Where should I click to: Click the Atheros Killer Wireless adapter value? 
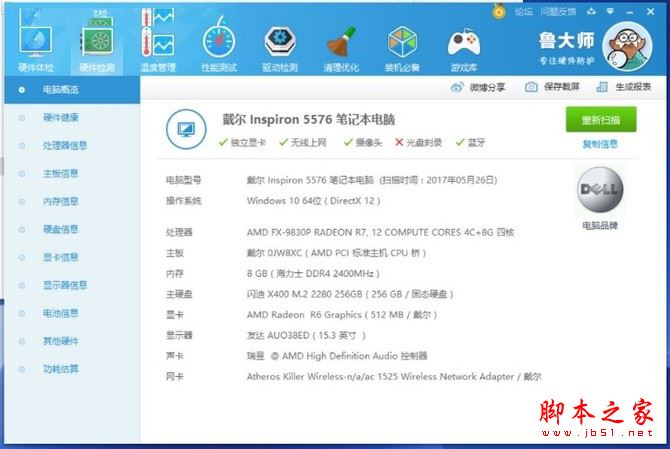[x=394, y=376]
